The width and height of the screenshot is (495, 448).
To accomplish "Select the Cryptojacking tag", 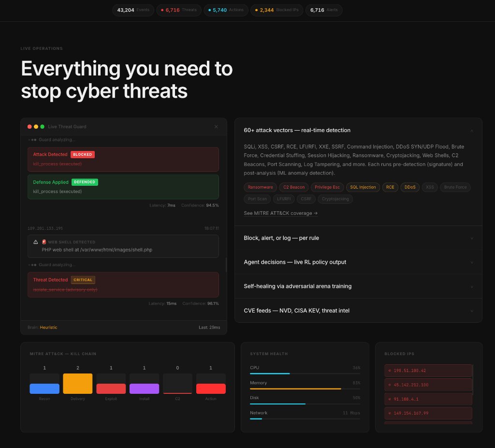I will (x=335, y=199).
